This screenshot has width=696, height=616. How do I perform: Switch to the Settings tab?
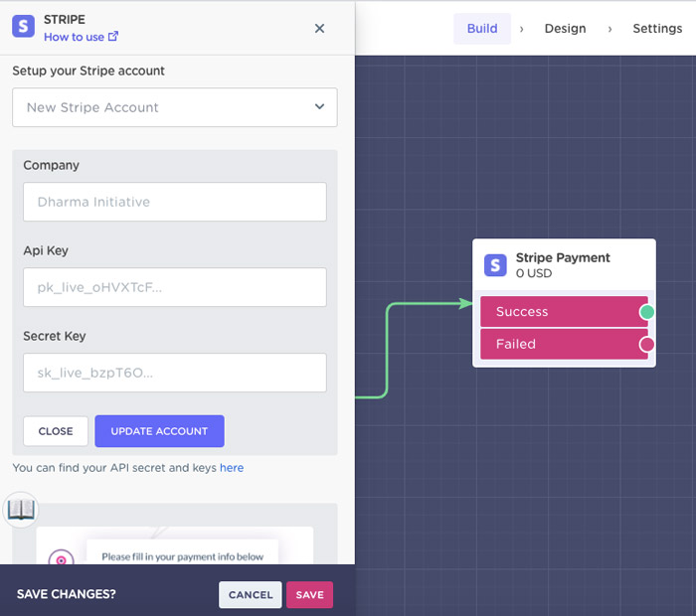coord(657,29)
